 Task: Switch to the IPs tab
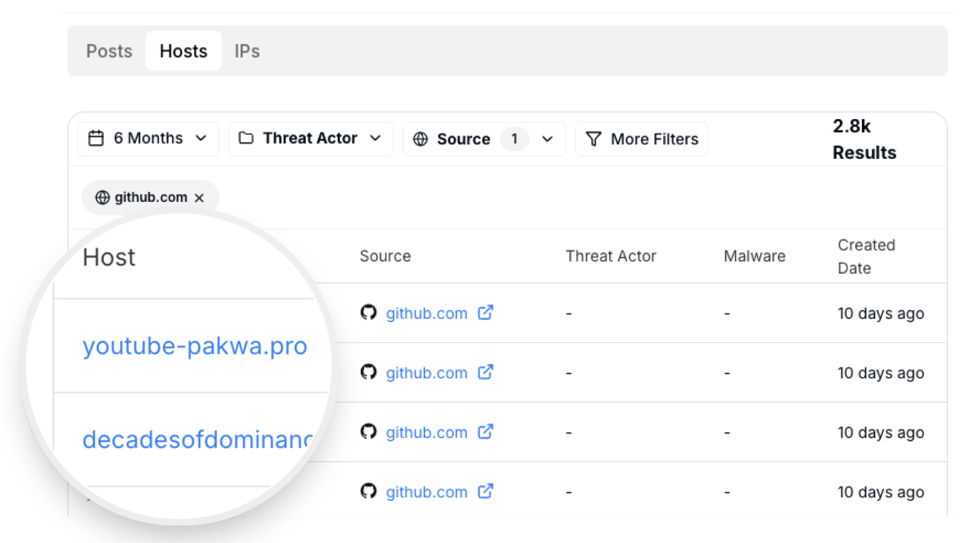[x=248, y=50]
